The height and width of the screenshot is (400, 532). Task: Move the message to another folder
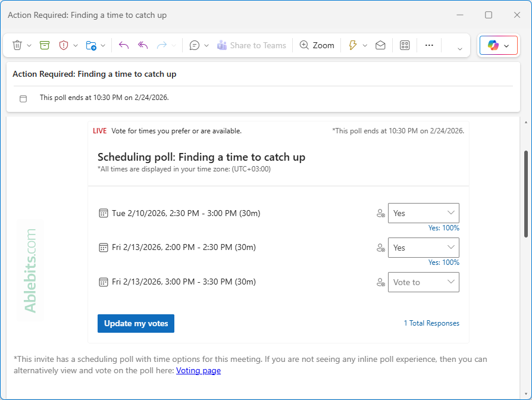pos(92,45)
